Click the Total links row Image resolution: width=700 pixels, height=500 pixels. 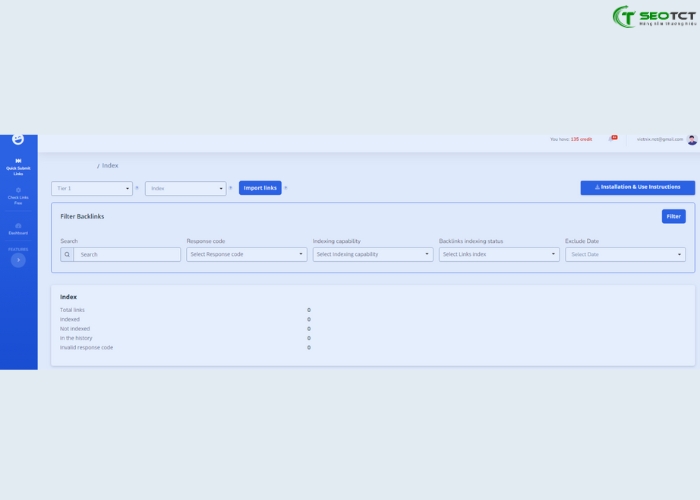tap(185, 310)
